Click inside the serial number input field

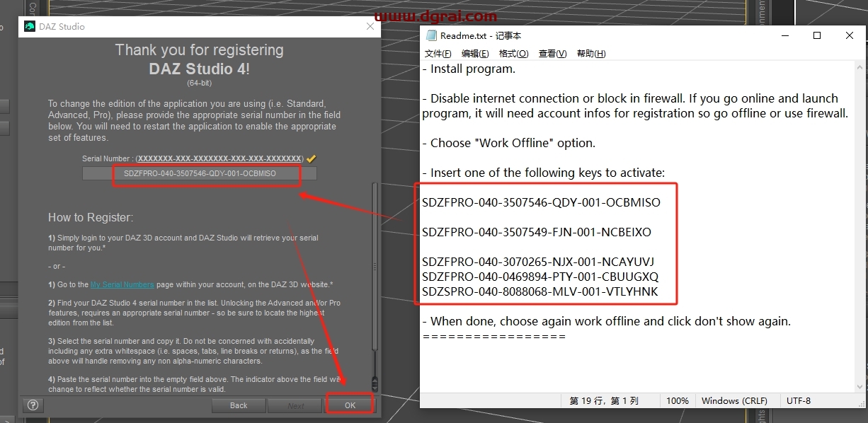(200, 173)
